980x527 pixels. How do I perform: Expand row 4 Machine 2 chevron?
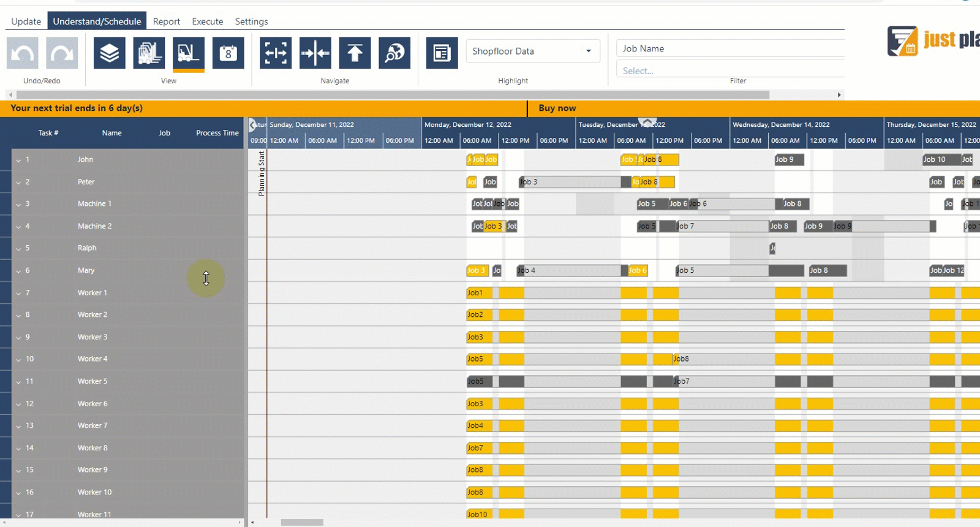18,227
